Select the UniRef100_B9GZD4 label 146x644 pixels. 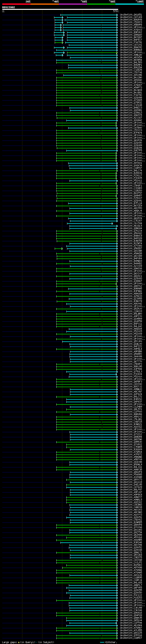pyautogui.click(x=131, y=67)
